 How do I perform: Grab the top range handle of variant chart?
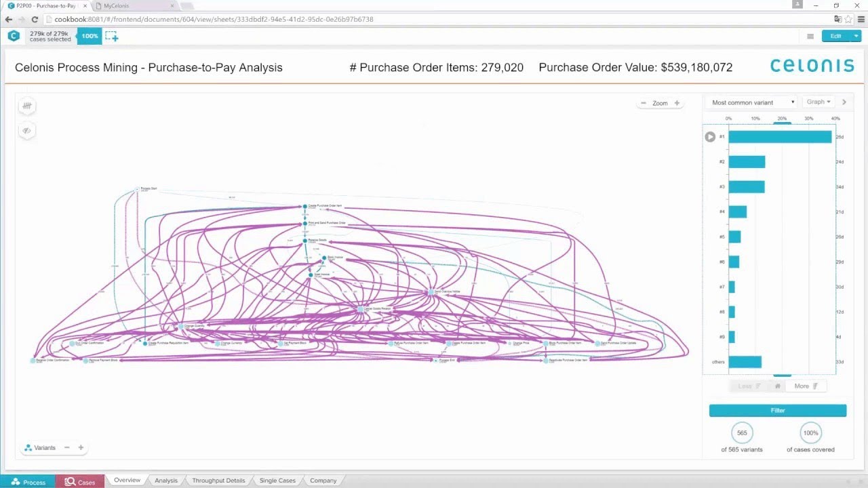pyautogui.click(x=782, y=123)
